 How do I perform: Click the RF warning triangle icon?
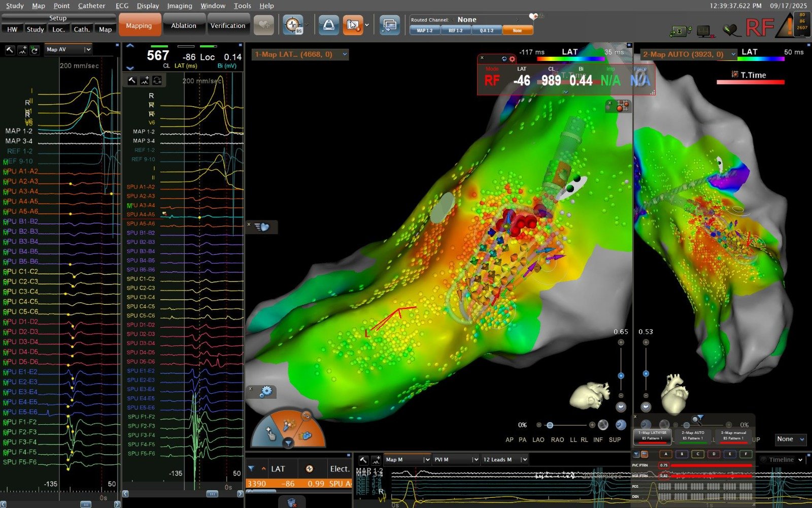click(788, 26)
